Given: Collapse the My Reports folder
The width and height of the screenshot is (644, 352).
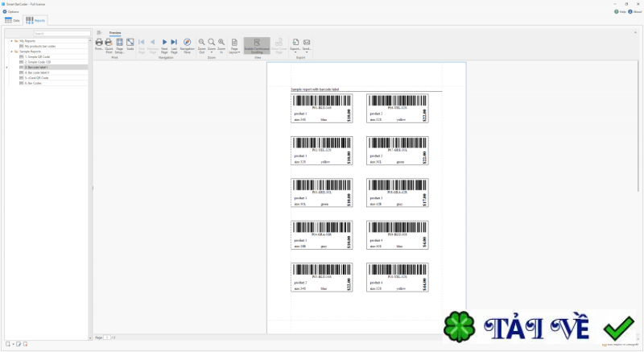Looking at the screenshot, I should [11, 41].
